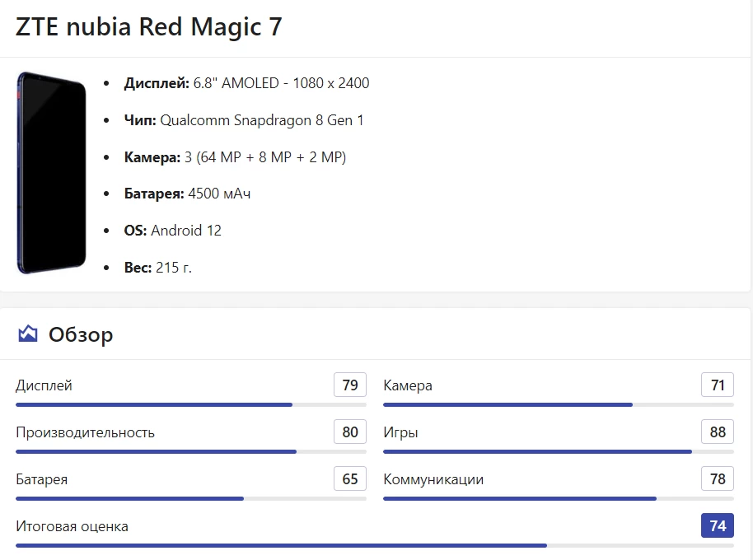Click the ZTE nubia Red Magic 7 heading
The height and width of the screenshot is (560, 753).
pos(149,27)
